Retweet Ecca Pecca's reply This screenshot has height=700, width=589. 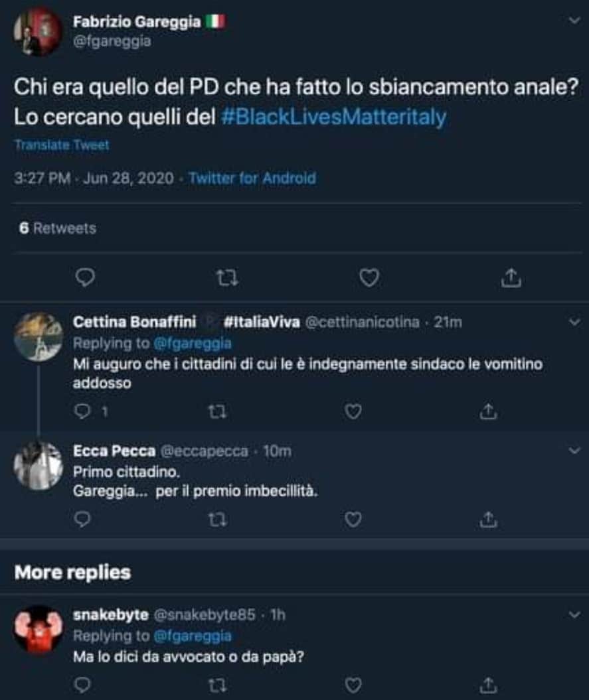[x=218, y=520]
